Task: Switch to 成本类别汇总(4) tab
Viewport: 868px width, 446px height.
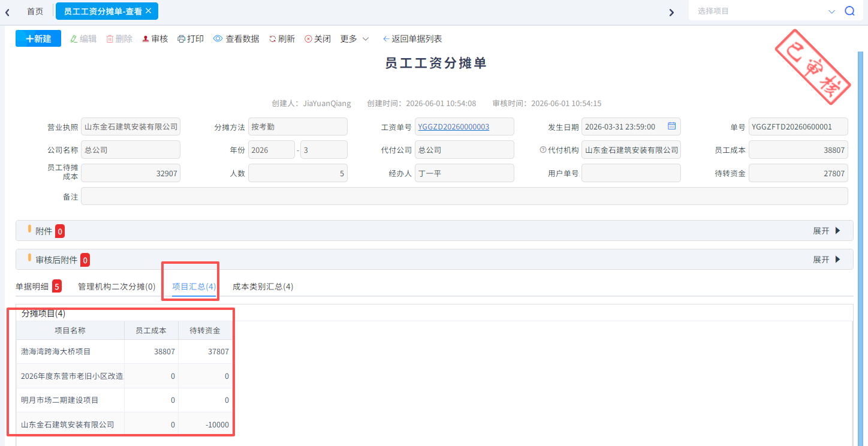Action: point(263,287)
